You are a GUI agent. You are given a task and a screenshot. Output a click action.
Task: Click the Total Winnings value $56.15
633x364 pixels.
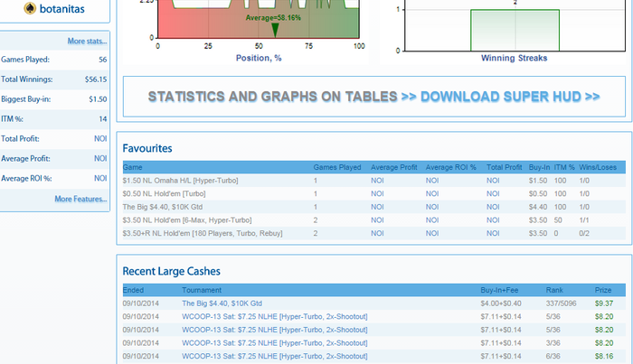[x=96, y=79]
